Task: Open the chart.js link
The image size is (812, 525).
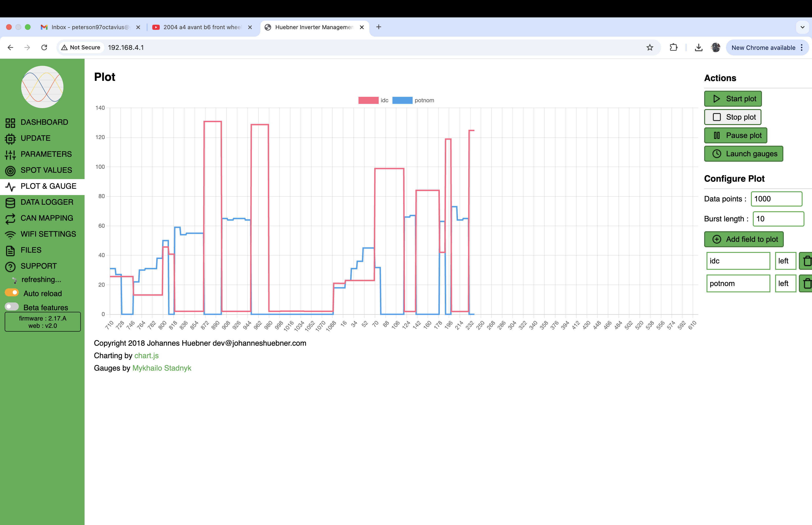Action: (146, 356)
